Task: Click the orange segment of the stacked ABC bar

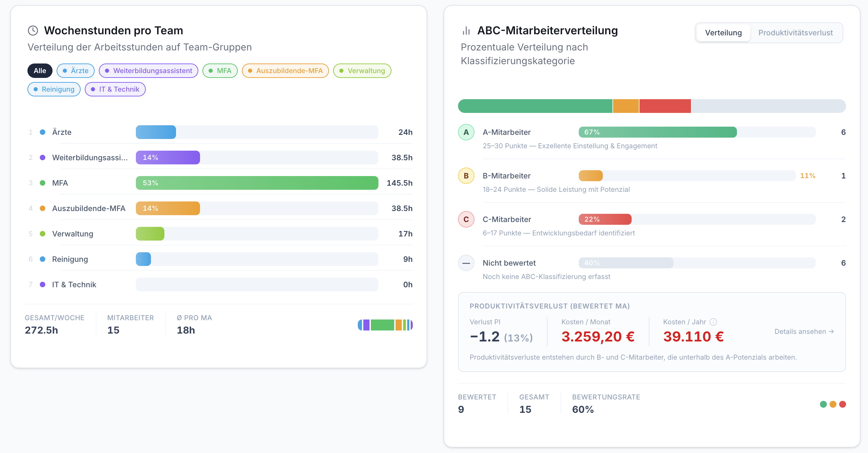Action: [626, 106]
